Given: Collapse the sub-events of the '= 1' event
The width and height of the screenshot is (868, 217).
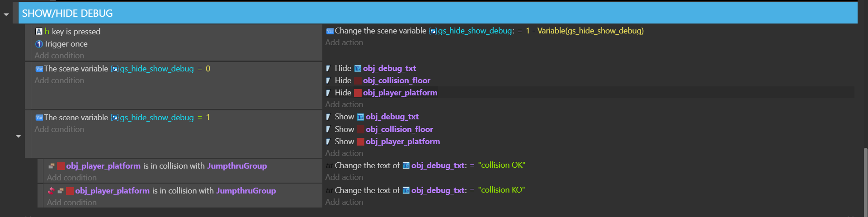Looking at the screenshot, I should pos(19,136).
